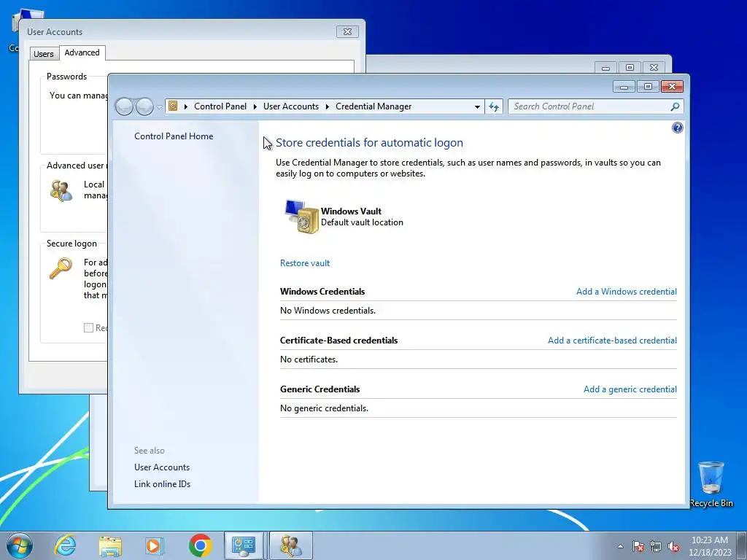Click Add a certificate-based credential
Viewport: 747px width, 560px height.
(612, 341)
